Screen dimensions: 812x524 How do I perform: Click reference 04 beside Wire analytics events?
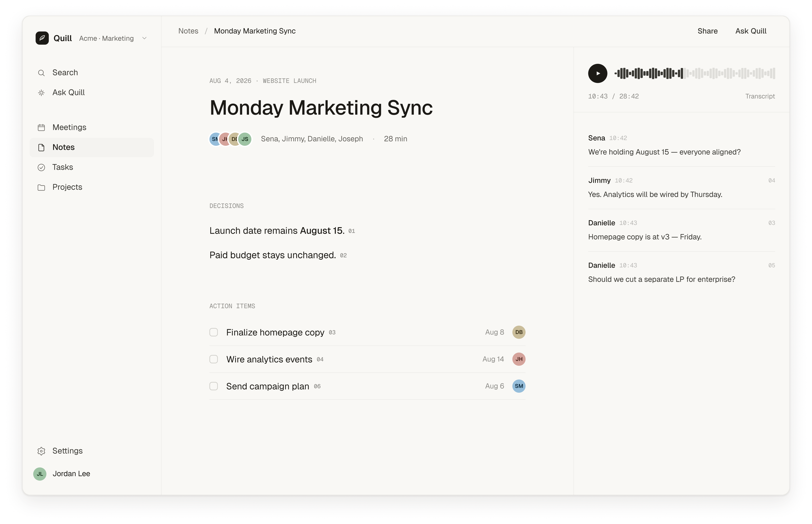point(320,360)
